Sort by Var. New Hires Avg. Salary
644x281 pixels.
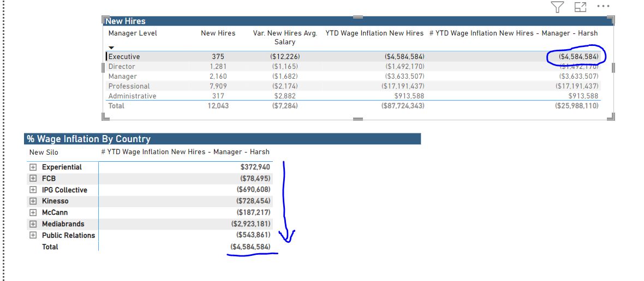click(285, 37)
